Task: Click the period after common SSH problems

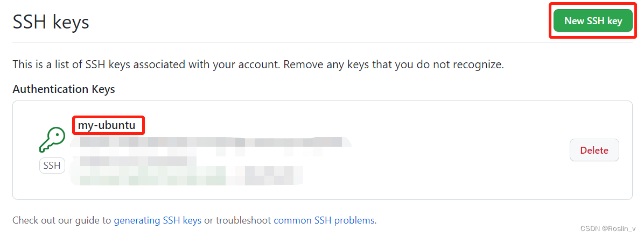Action: pos(375,220)
